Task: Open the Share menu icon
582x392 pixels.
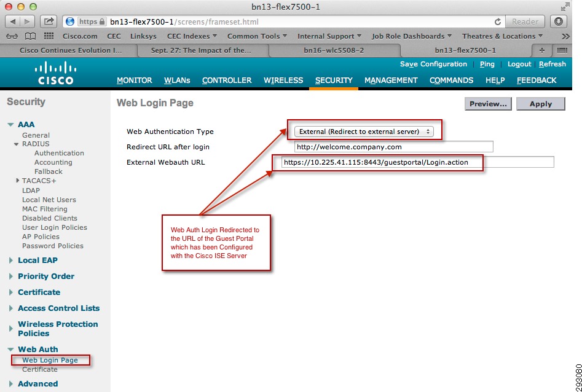Action: tap(49, 22)
